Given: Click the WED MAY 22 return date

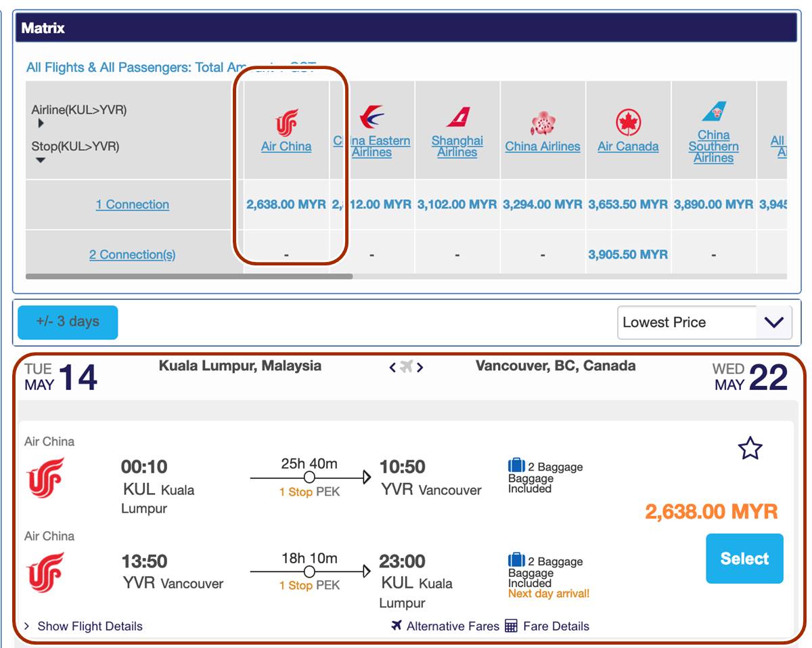Looking at the screenshot, I should (x=750, y=378).
